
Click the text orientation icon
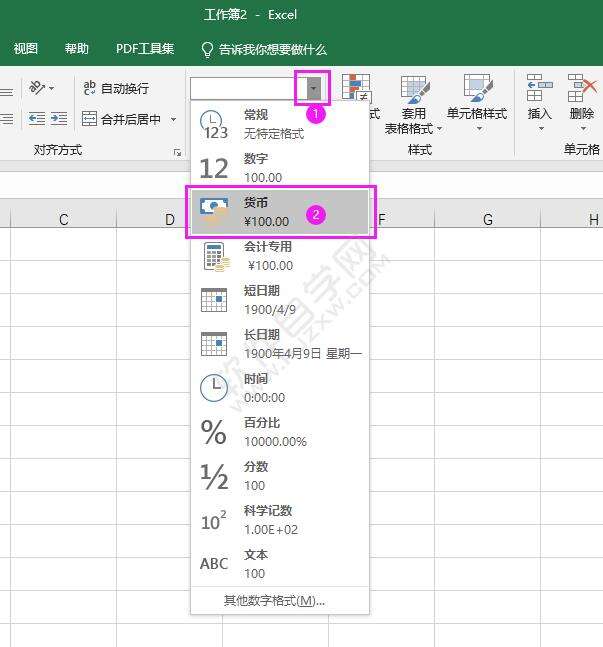pyautogui.click(x=37, y=88)
